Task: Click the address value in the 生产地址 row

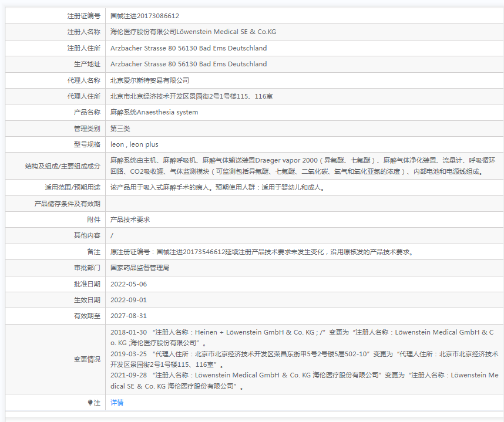Action: [x=188, y=64]
